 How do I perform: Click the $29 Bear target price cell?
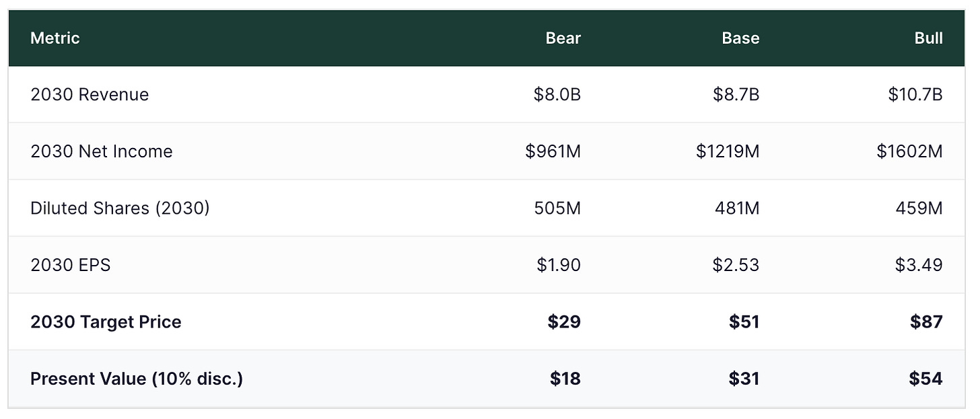(564, 322)
